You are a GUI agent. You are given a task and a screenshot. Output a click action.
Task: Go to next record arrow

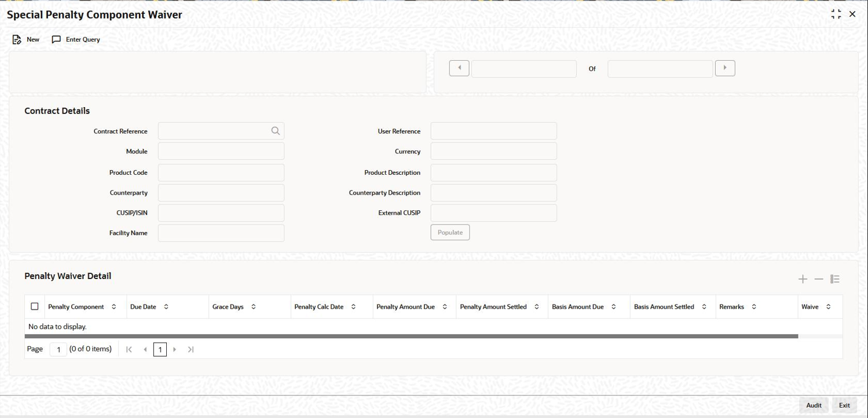(x=725, y=68)
